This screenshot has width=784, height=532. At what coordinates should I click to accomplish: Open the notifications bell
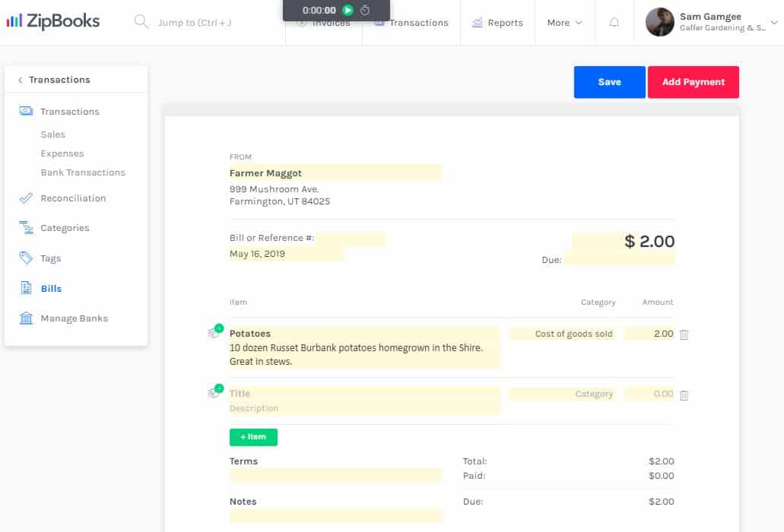coord(614,23)
